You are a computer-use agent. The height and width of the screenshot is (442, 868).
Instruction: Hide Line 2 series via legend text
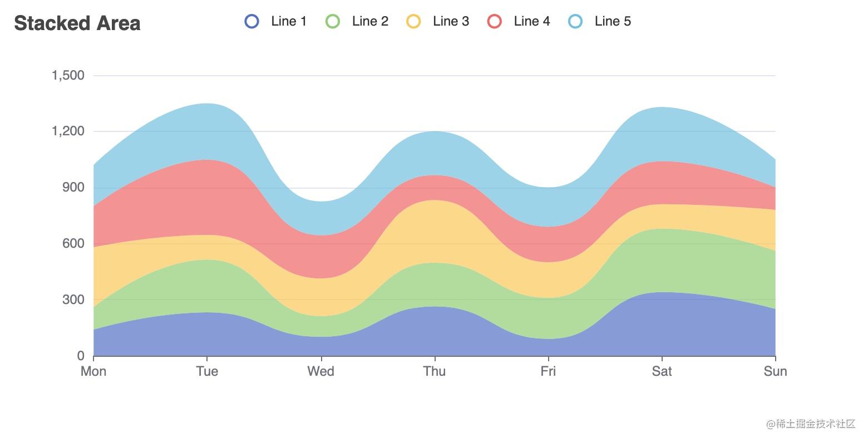pyautogui.click(x=369, y=21)
